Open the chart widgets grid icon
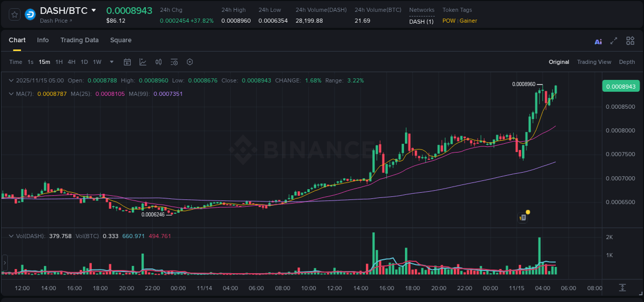This screenshot has width=644, height=302. pyautogui.click(x=630, y=40)
